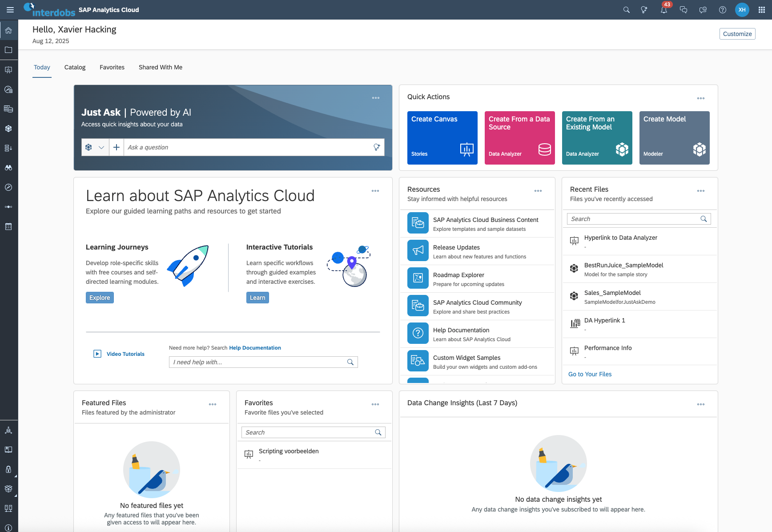Open the Recent Files ellipsis menu
Viewport: 772px width, 532px height.
[701, 191]
